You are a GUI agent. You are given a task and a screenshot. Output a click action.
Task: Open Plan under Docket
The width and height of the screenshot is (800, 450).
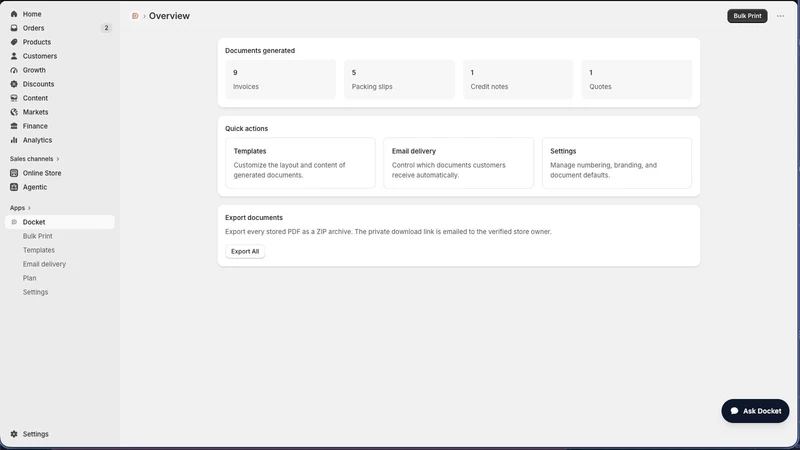(30, 278)
